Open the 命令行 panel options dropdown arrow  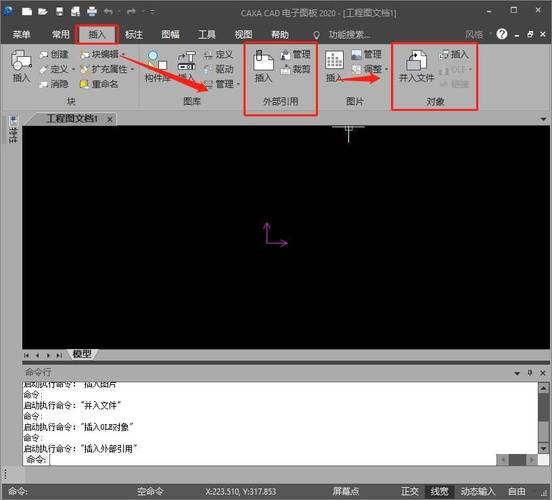tap(517, 373)
